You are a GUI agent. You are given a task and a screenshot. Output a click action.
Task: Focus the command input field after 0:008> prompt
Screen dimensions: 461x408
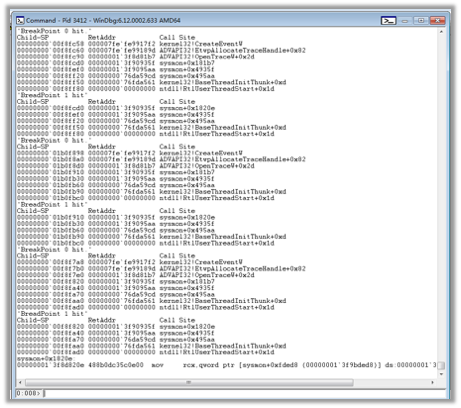coord(244,393)
